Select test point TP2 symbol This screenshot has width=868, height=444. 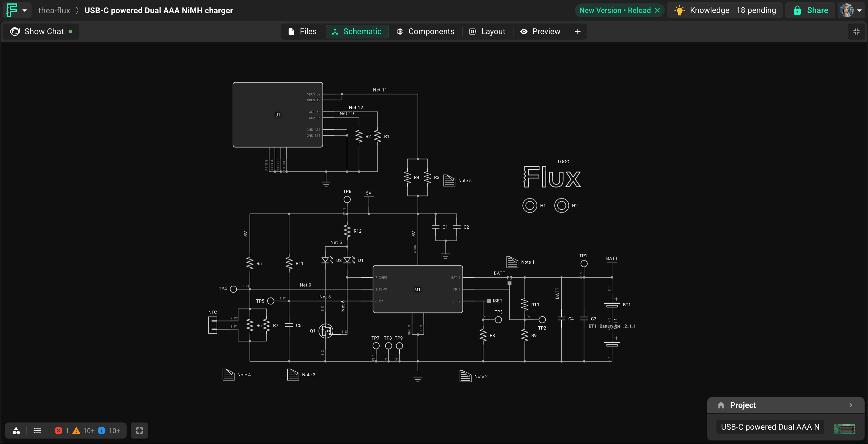click(542, 320)
